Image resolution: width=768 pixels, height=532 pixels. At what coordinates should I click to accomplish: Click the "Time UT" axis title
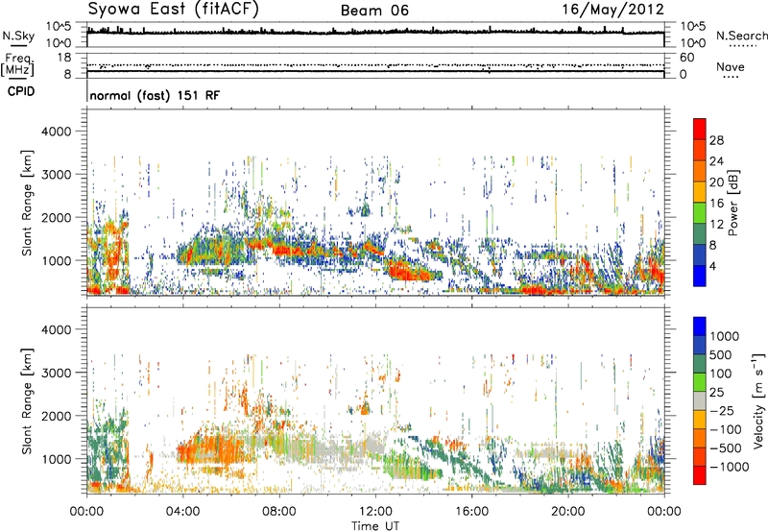click(x=375, y=525)
